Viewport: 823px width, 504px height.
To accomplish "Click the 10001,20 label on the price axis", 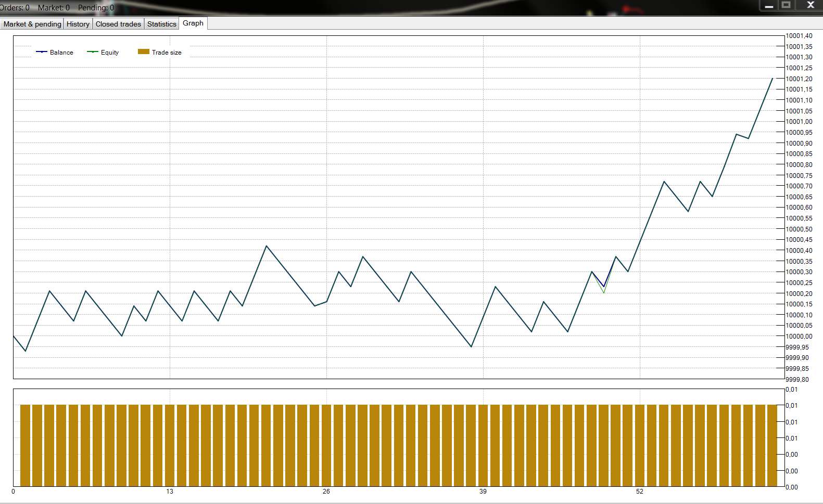I will point(799,79).
